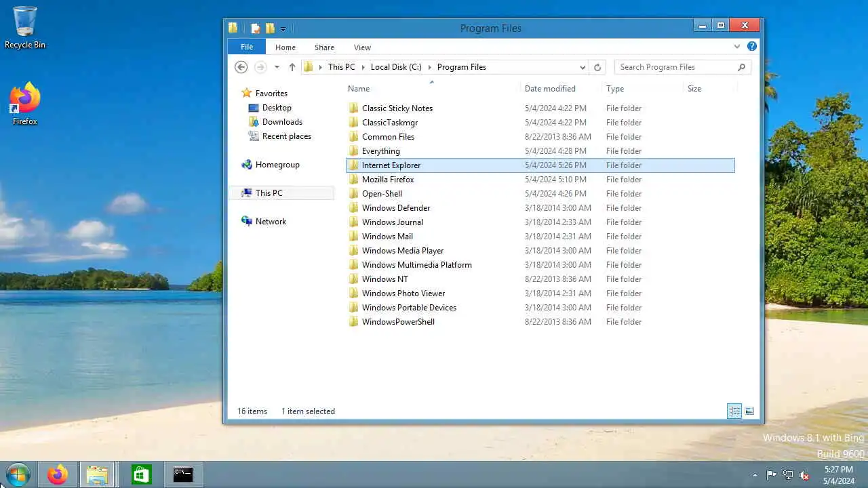
Task: Expand the ribbon using the chevron
Action: click(737, 47)
